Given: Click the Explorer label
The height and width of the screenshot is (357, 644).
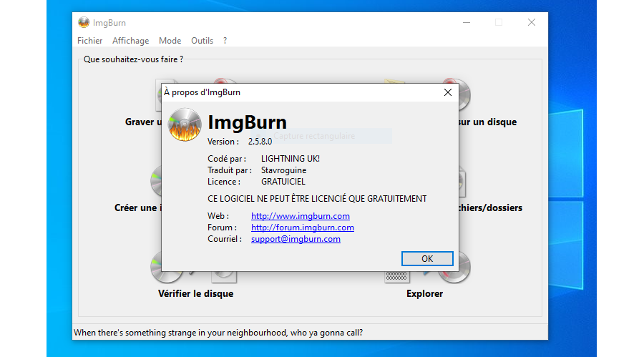Looking at the screenshot, I should click(x=424, y=294).
